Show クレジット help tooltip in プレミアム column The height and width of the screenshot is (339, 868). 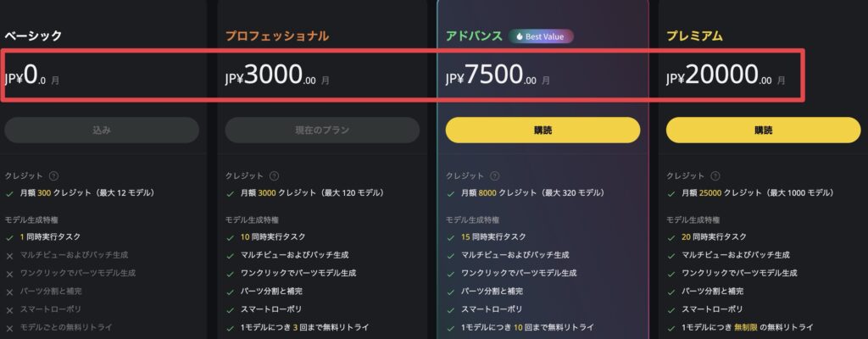(x=715, y=176)
